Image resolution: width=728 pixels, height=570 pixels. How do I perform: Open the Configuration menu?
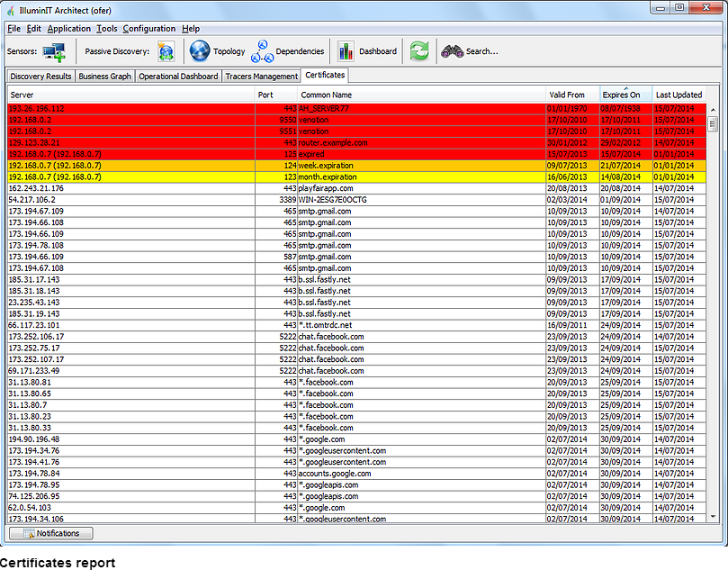(x=149, y=29)
